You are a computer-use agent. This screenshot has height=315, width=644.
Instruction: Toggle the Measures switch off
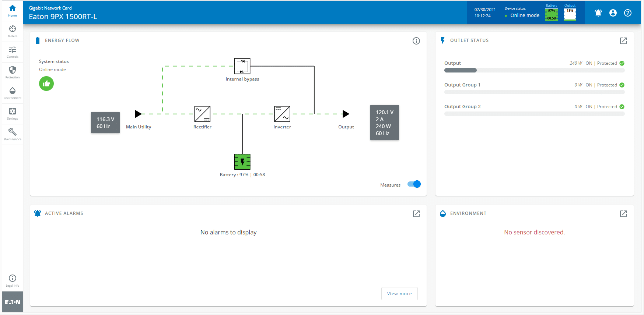[x=414, y=184]
